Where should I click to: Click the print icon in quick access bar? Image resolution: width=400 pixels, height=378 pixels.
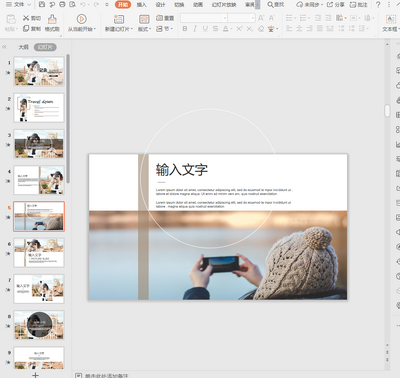point(62,4)
